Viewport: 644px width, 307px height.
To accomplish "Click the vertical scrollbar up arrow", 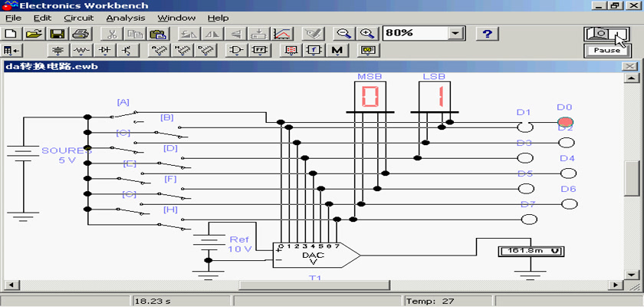I will point(631,78).
